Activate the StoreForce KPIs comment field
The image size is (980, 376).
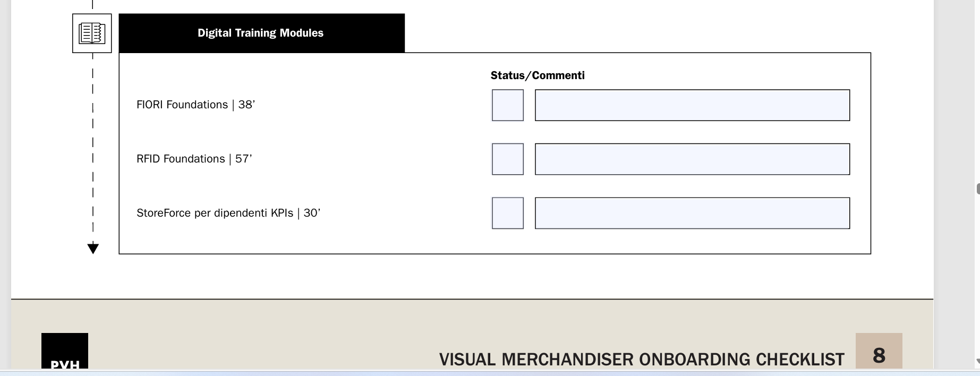click(692, 213)
